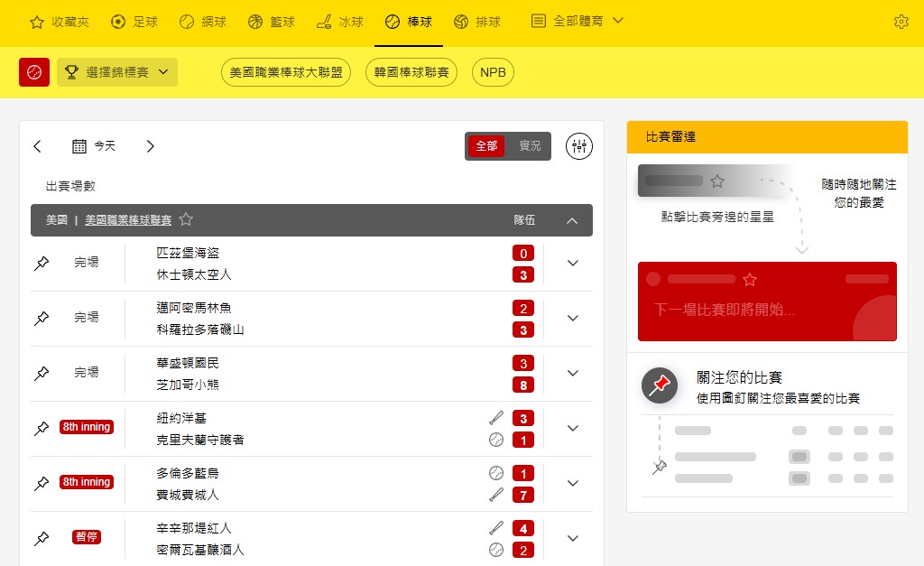The height and width of the screenshot is (566, 924).
Task: Switch to the 網球 sport tab
Action: point(203,22)
